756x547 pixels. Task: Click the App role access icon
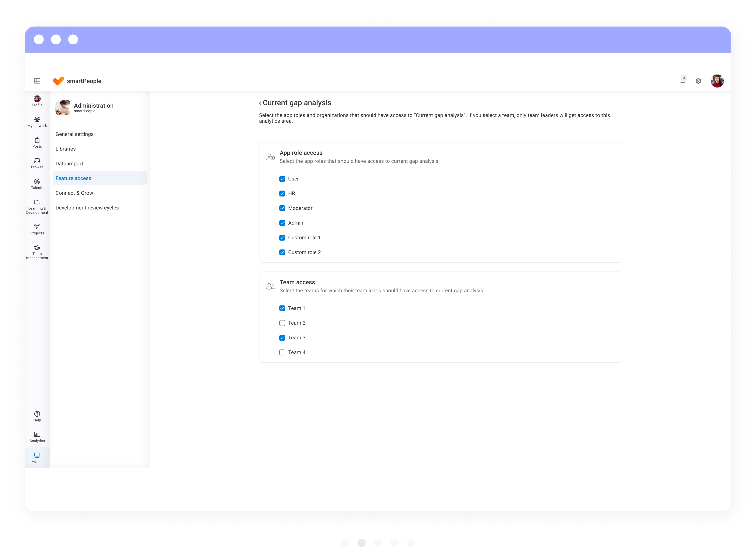(x=271, y=157)
